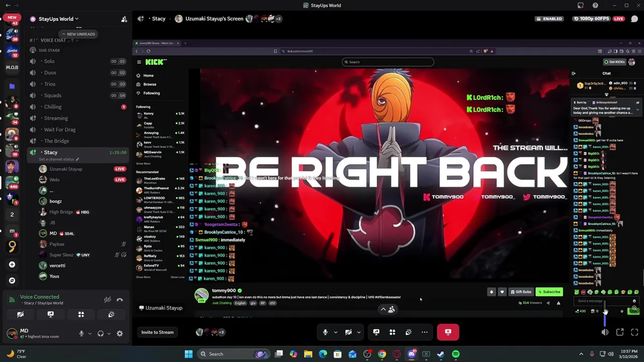This screenshot has height=362, width=644.
Task: Expand the +2 participants in stream header
Action: (278, 19)
